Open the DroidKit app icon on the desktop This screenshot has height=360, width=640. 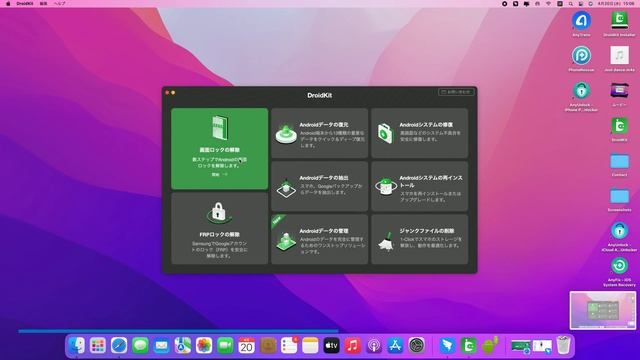click(619, 129)
